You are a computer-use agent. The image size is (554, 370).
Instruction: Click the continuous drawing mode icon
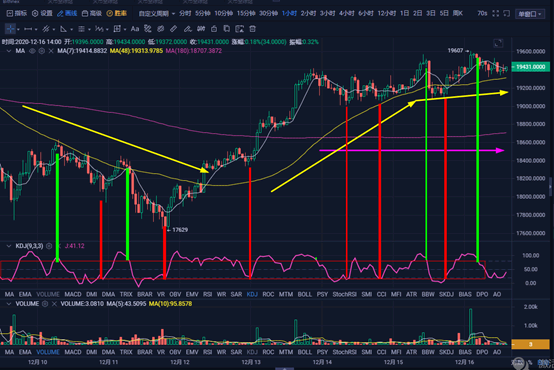point(201,29)
